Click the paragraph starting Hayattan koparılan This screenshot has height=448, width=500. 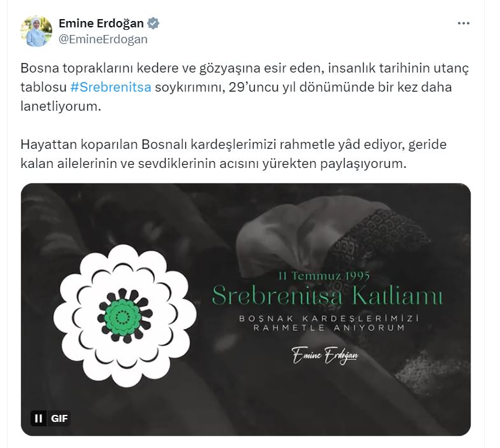point(233,154)
